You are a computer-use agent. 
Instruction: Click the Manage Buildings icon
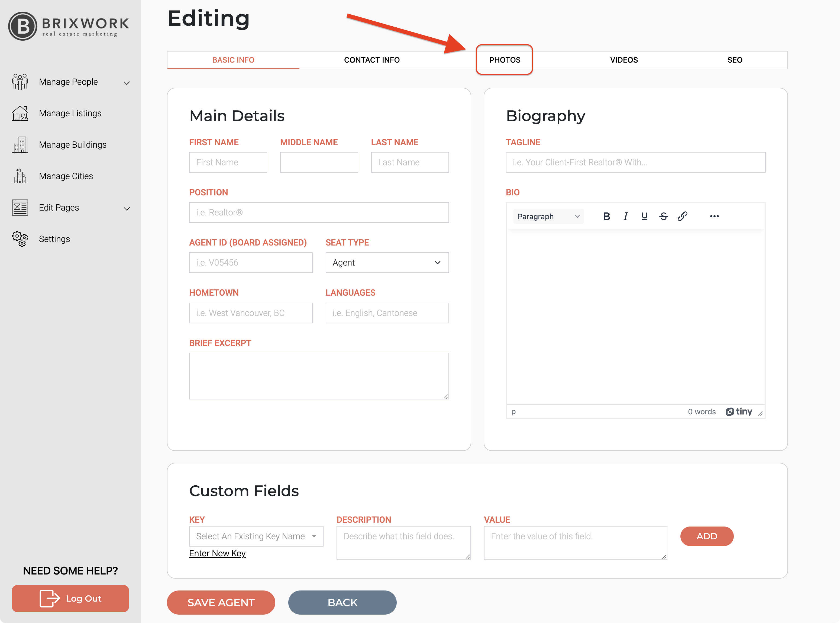[x=20, y=145]
